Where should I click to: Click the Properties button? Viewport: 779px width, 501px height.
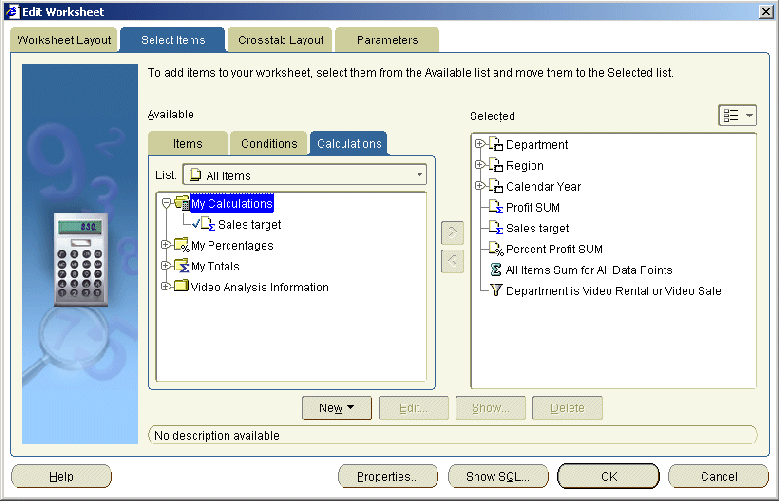tap(388, 477)
